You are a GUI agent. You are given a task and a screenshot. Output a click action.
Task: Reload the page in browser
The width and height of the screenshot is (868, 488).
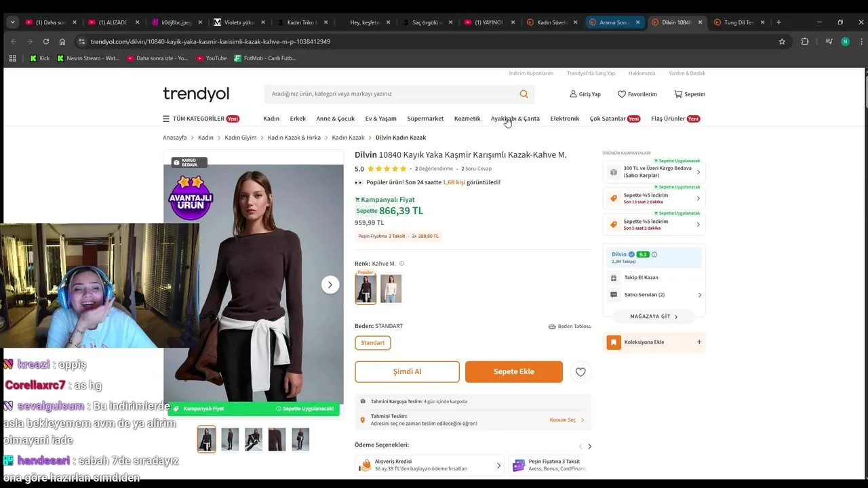(46, 41)
